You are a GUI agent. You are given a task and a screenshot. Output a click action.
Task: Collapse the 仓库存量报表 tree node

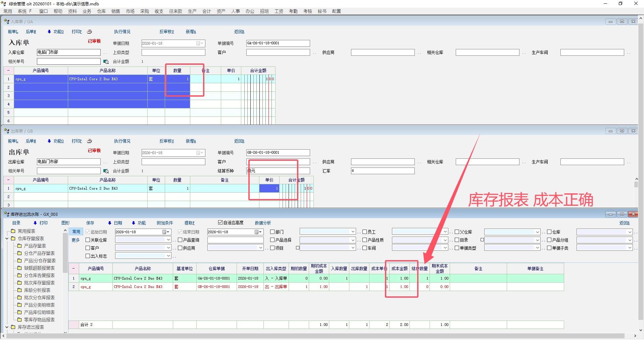(7, 239)
